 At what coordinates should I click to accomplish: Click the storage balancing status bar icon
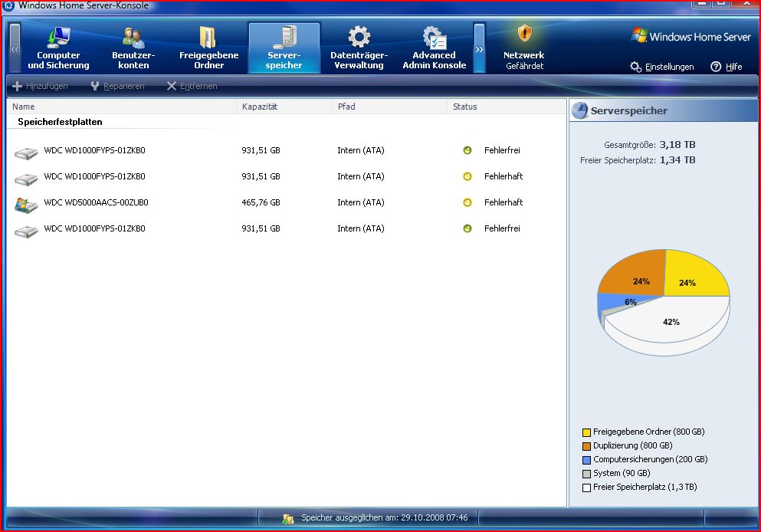point(288,518)
